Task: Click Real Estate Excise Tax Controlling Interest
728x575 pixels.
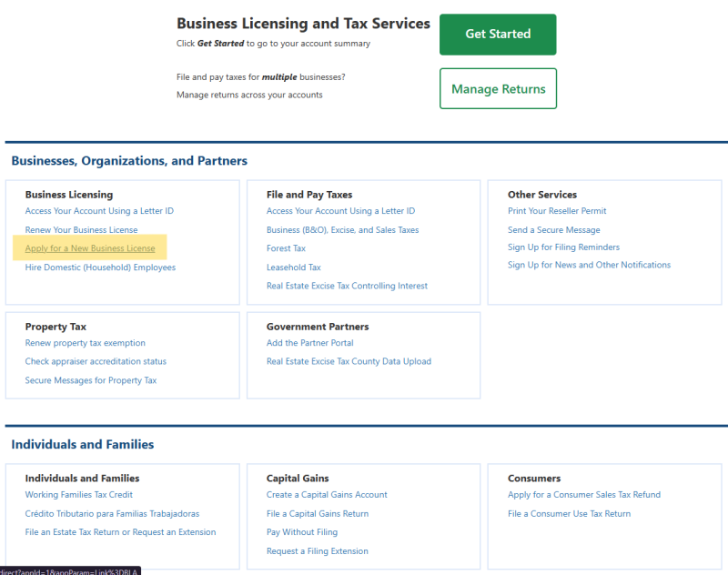Action: (x=347, y=286)
